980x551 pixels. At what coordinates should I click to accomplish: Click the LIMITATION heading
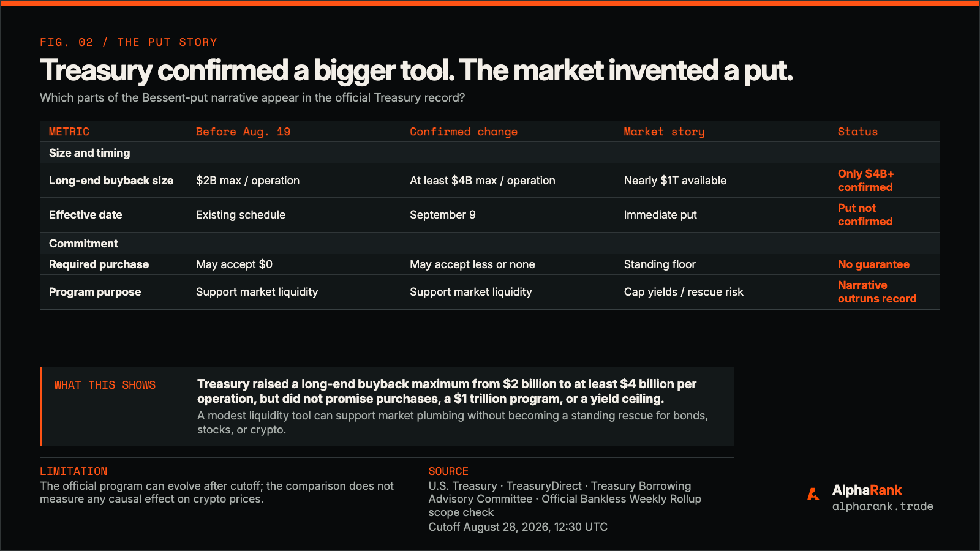point(73,471)
